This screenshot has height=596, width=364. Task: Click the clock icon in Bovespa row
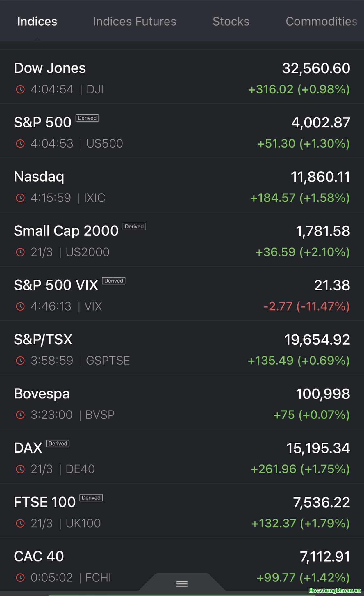[x=20, y=415]
